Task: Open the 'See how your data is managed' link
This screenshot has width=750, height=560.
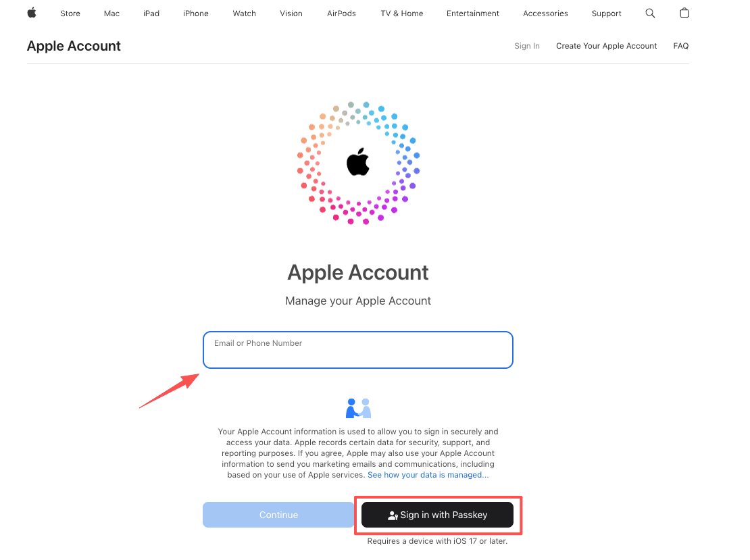Action: pos(427,475)
